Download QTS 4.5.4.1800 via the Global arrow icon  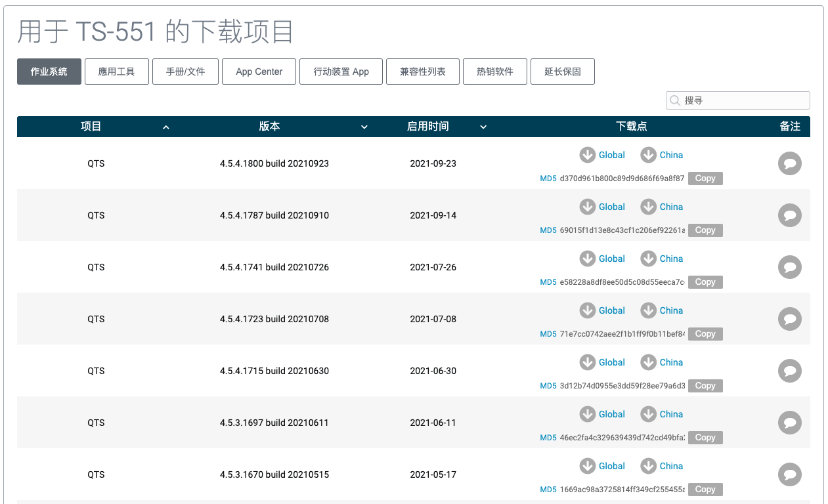(x=588, y=155)
